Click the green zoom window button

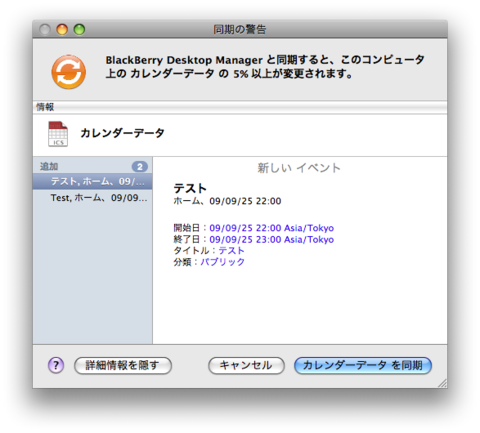point(79,29)
